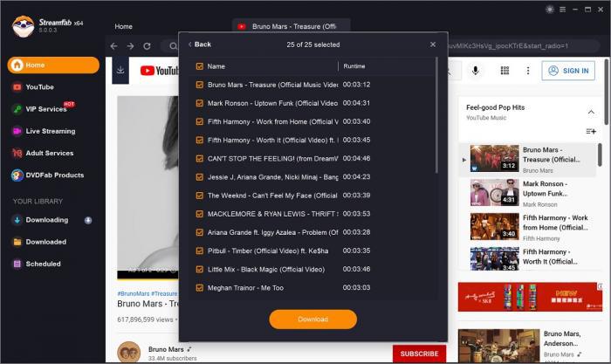
Task: Click the browser back arrow
Action: 113,46
